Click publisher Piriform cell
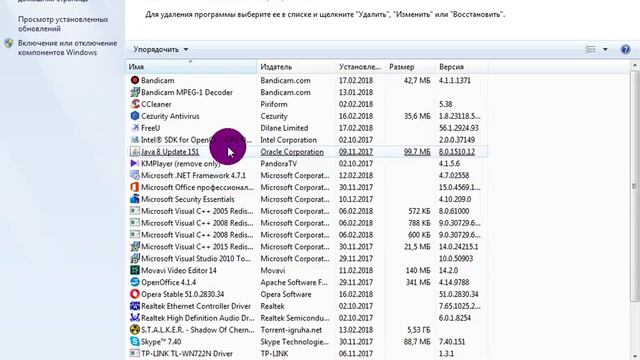The image size is (640, 360). [x=274, y=104]
